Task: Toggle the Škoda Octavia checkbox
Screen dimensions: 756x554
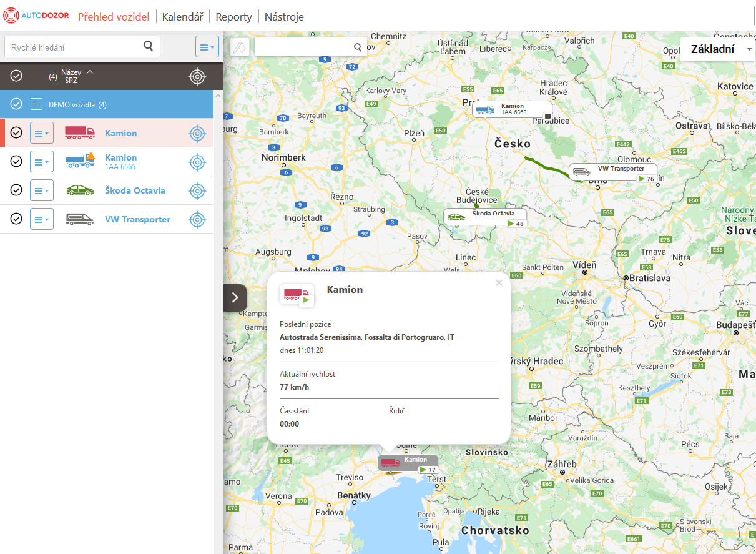Action: pos(16,190)
